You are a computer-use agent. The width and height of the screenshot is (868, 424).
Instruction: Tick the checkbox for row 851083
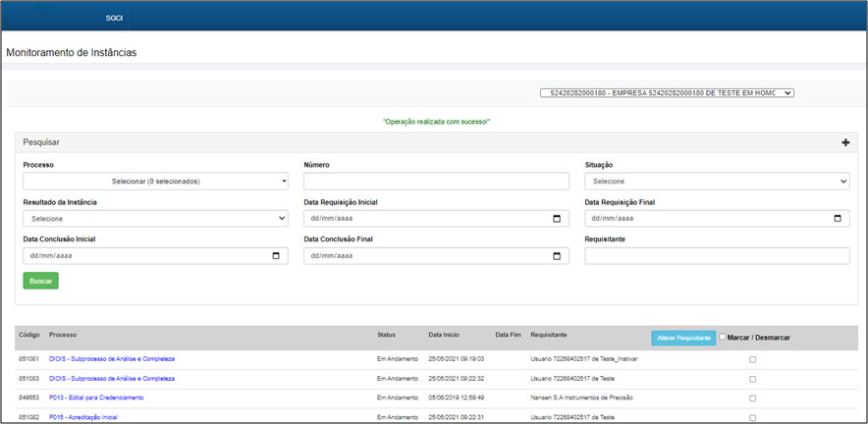[x=753, y=379]
